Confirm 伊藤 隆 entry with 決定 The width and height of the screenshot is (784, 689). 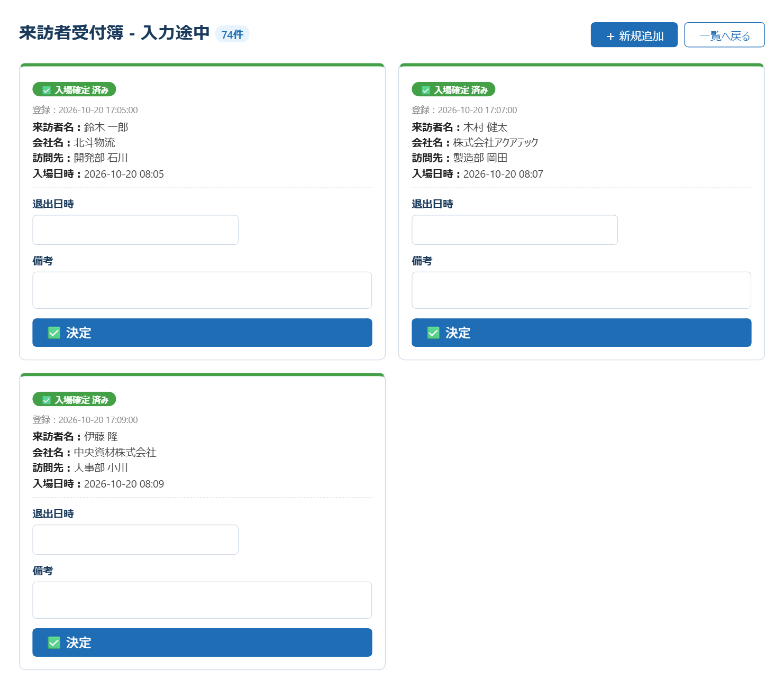tap(202, 642)
